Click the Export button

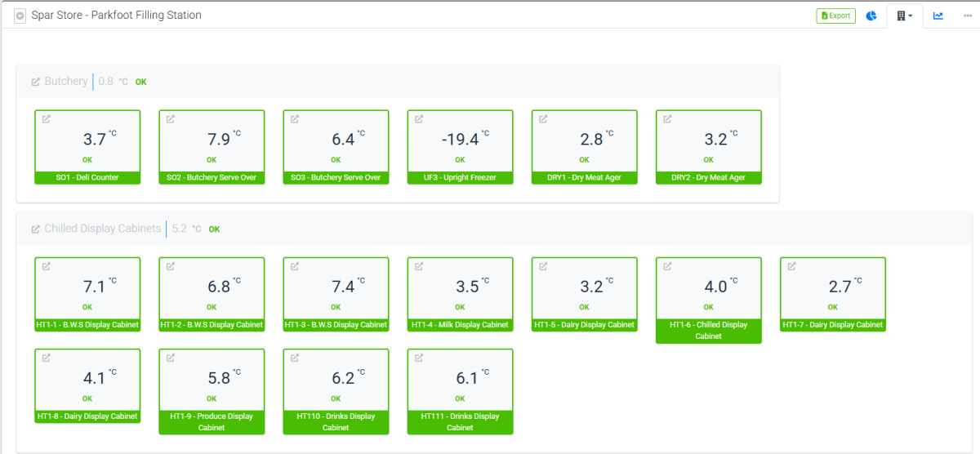click(835, 16)
